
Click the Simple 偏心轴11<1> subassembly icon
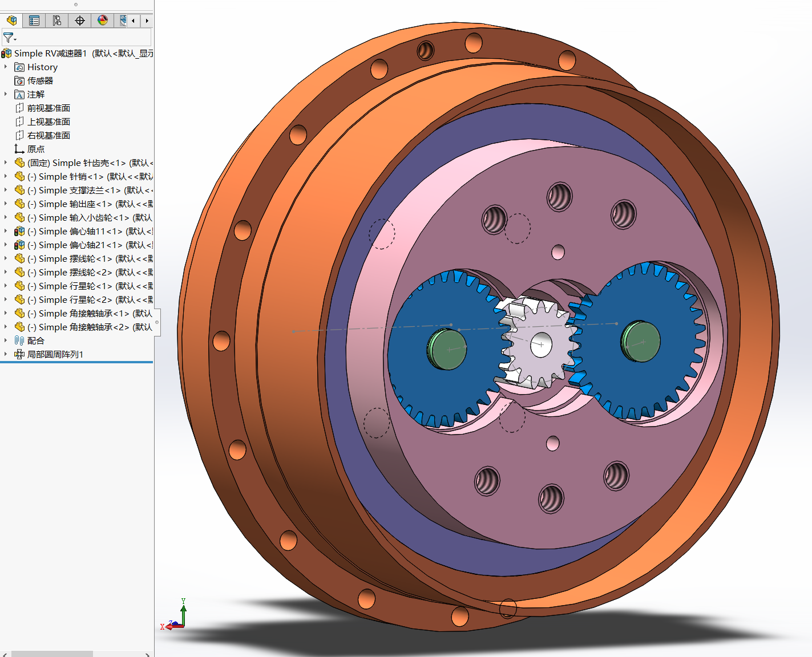pyautogui.click(x=19, y=231)
